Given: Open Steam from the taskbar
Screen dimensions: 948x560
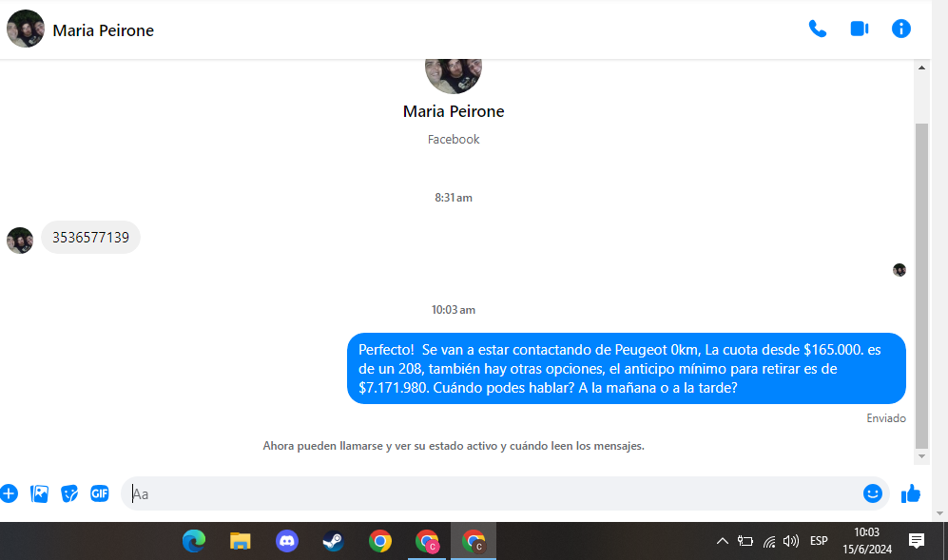Looking at the screenshot, I should point(333,541).
